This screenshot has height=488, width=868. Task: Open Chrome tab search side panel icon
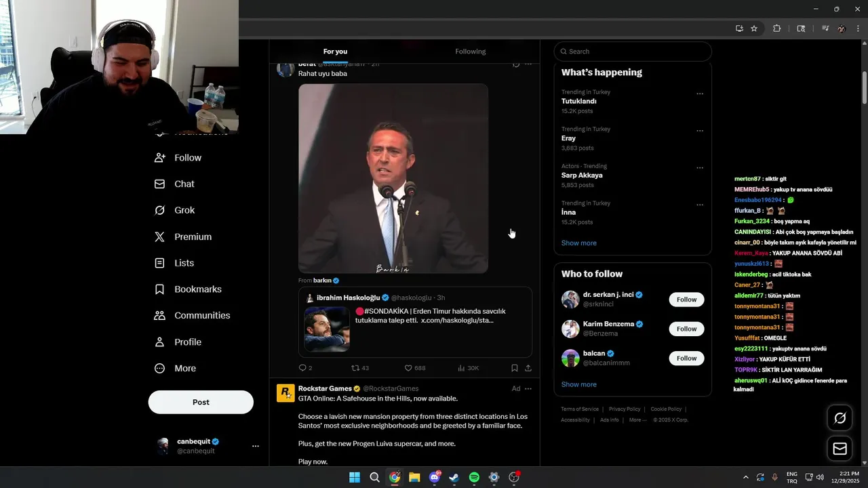click(801, 28)
